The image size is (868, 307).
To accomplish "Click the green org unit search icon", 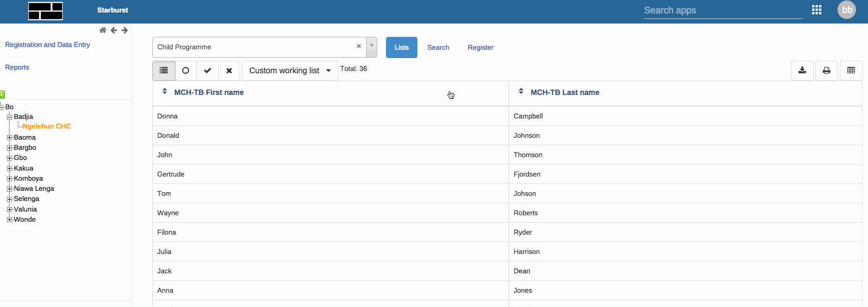I will [x=2, y=94].
